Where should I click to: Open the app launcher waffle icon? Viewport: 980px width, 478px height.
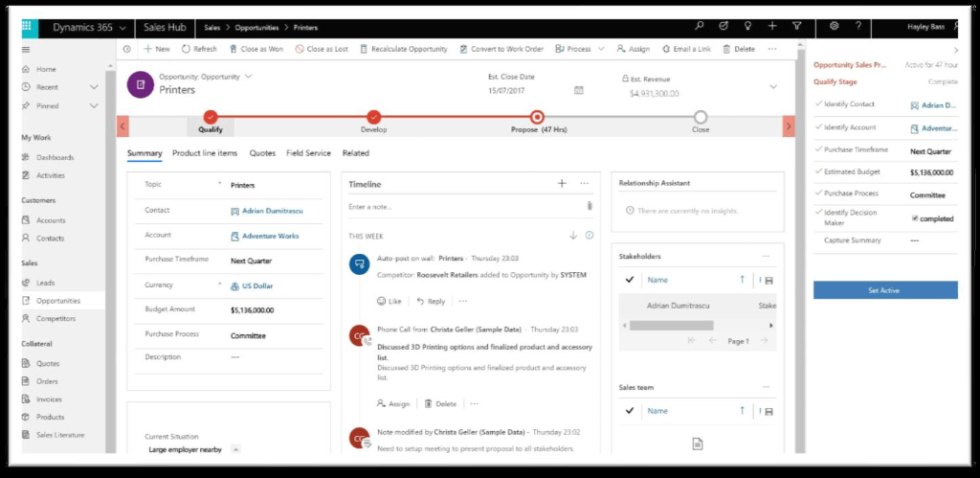pyautogui.click(x=26, y=26)
